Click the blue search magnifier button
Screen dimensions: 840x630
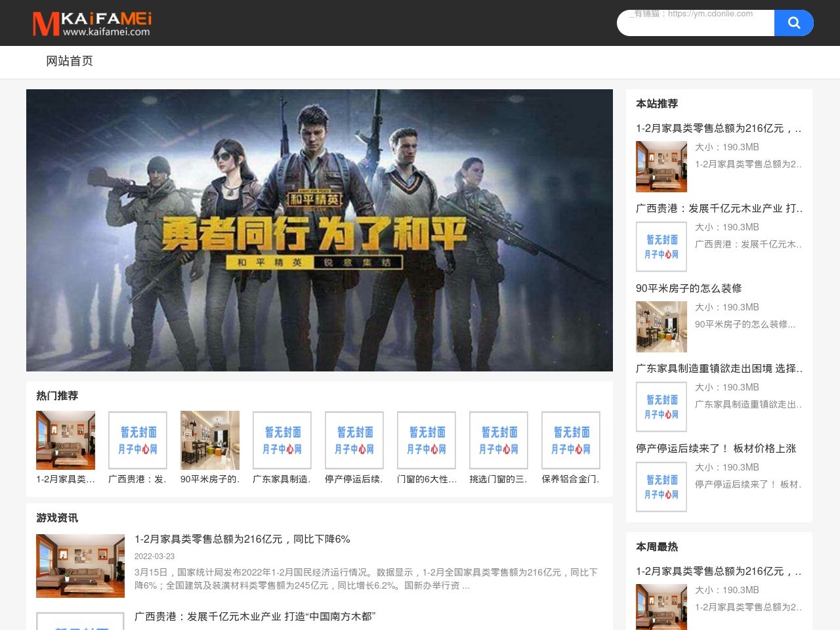tap(794, 23)
